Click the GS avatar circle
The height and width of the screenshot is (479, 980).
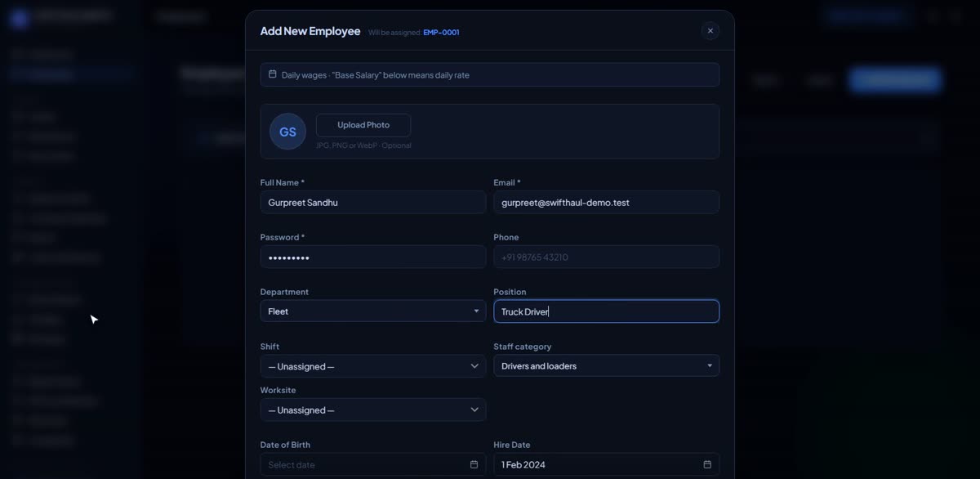287,132
